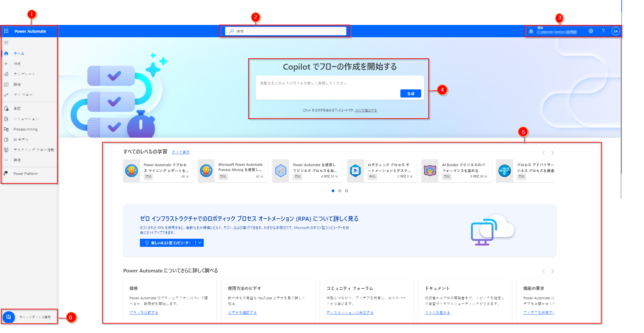Open the app launcher waffle icon

pos(6,31)
